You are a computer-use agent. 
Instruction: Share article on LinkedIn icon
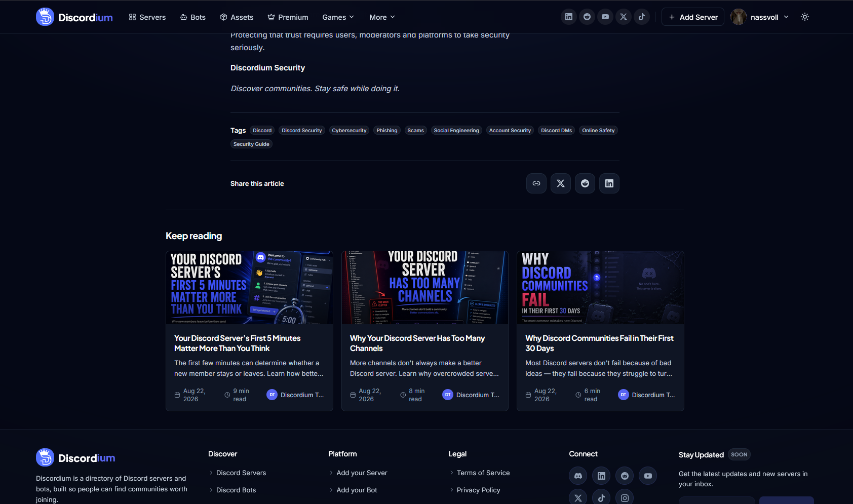click(x=609, y=183)
